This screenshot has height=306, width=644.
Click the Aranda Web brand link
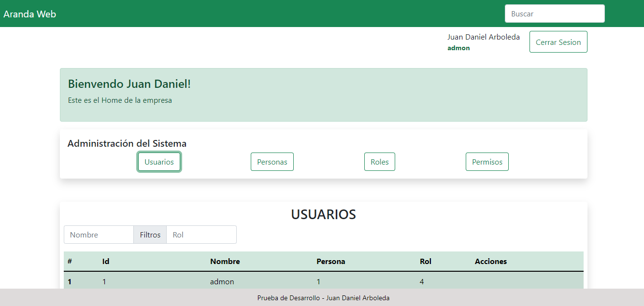30,14
